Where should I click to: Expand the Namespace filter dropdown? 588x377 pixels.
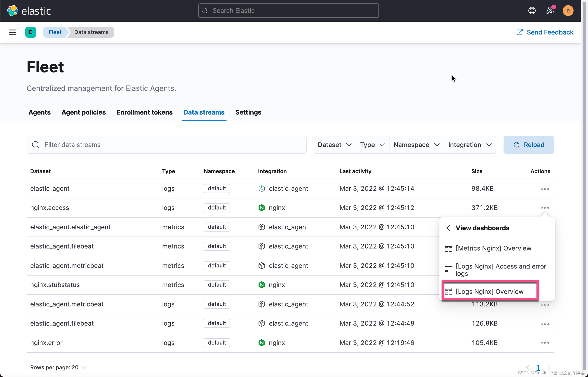[416, 145]
